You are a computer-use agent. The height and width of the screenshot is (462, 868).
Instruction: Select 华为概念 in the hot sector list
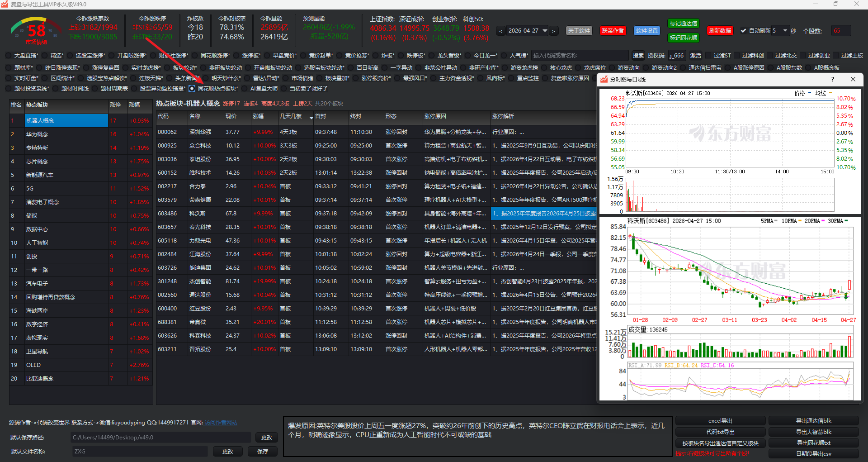point(37,134)
